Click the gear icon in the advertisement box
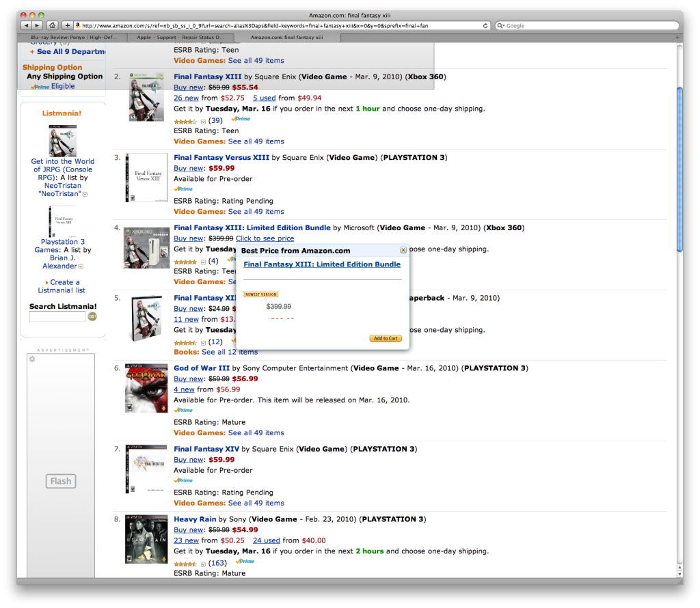The height and width of the screenshot is (608, 700). 32,359
